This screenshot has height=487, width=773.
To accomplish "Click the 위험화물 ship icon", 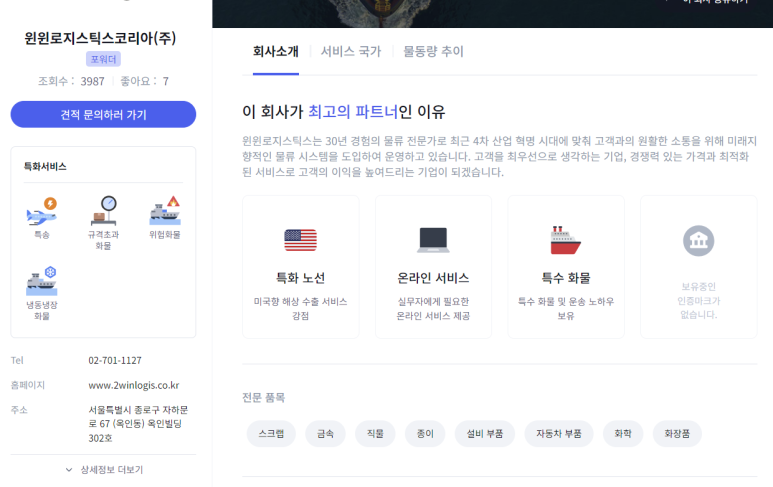I will (x=165, y=210).
